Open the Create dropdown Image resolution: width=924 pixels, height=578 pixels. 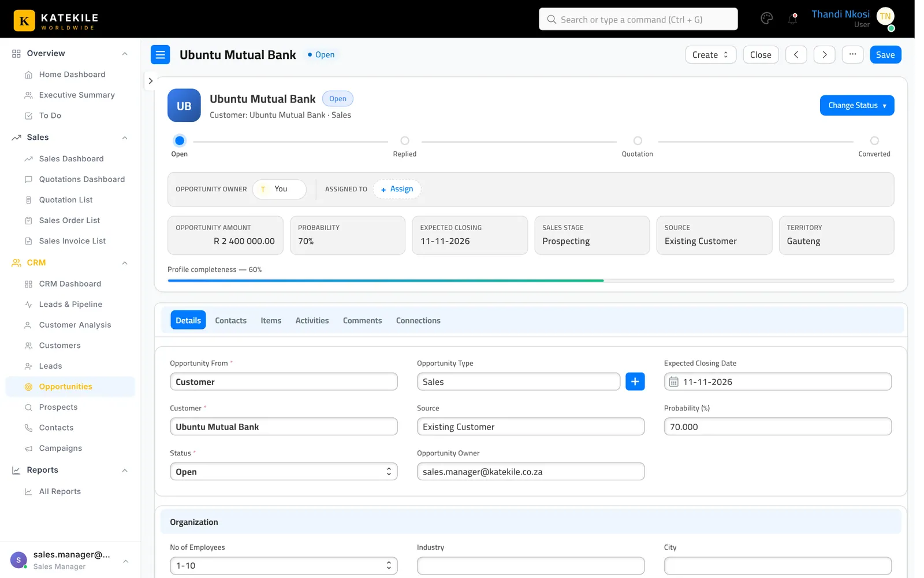pos(710,55)
